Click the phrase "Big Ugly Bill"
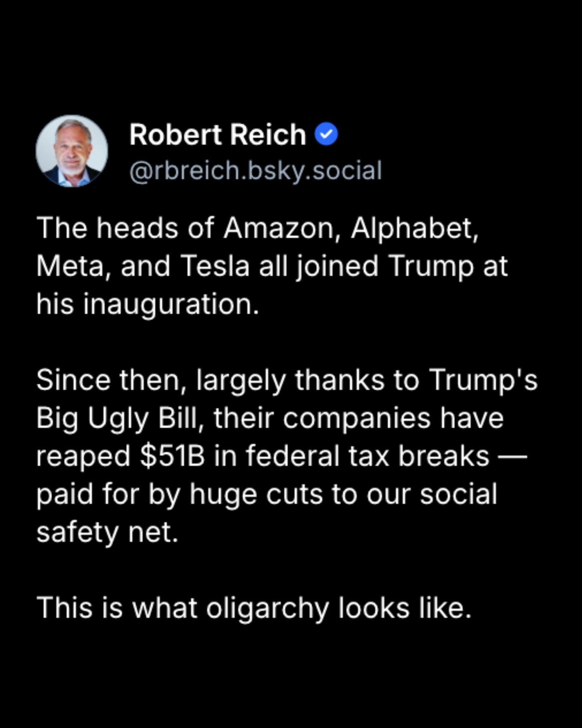This screenshot has height=728, width=582. [x=118, y=419]
